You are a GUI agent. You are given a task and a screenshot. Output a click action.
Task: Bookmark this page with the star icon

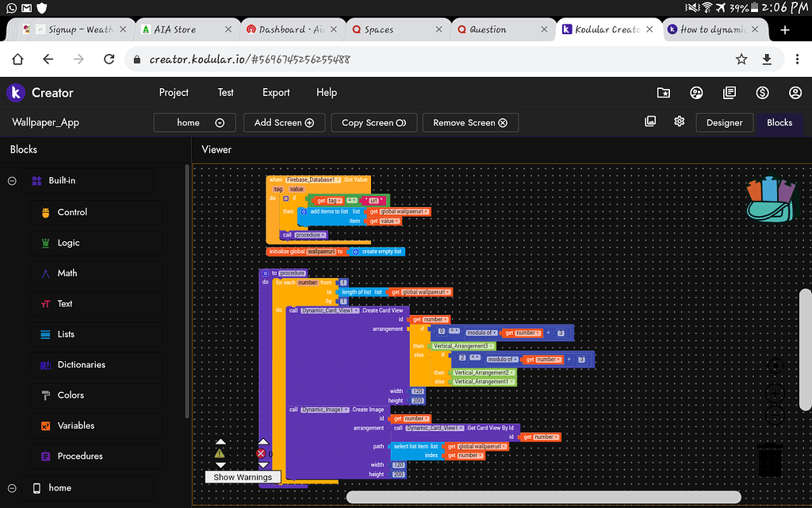[741, 59]
